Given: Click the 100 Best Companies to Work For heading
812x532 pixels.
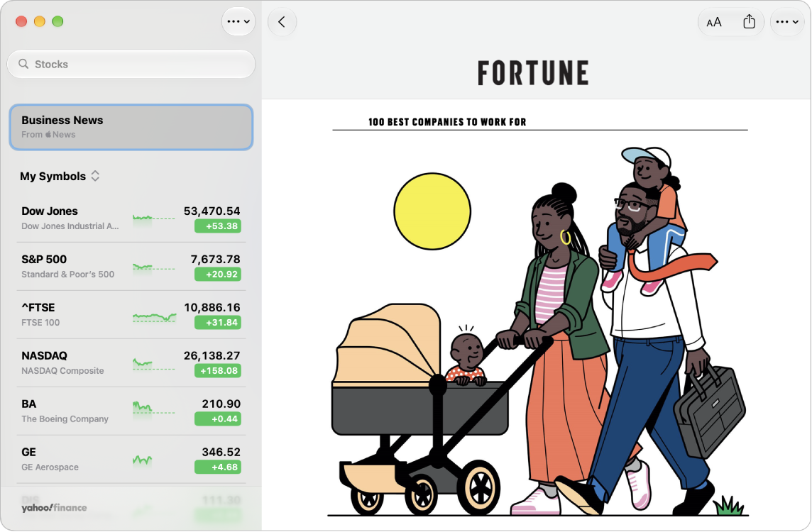Looking at the screenshot, I should tap(447, 122).
